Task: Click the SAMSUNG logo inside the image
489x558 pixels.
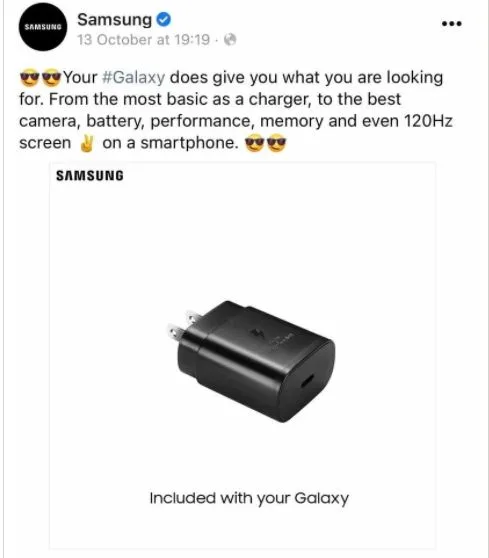Action: point(90,175)
